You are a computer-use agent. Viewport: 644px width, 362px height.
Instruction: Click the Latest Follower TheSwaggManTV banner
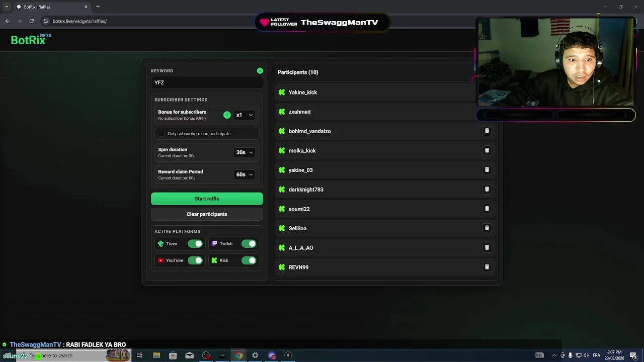(322, 23)
